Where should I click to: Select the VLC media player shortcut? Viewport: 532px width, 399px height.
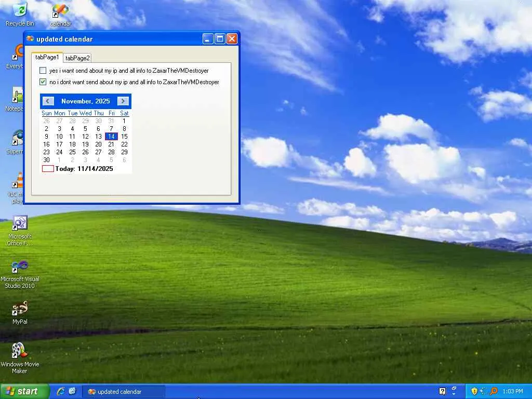point(16,188)
